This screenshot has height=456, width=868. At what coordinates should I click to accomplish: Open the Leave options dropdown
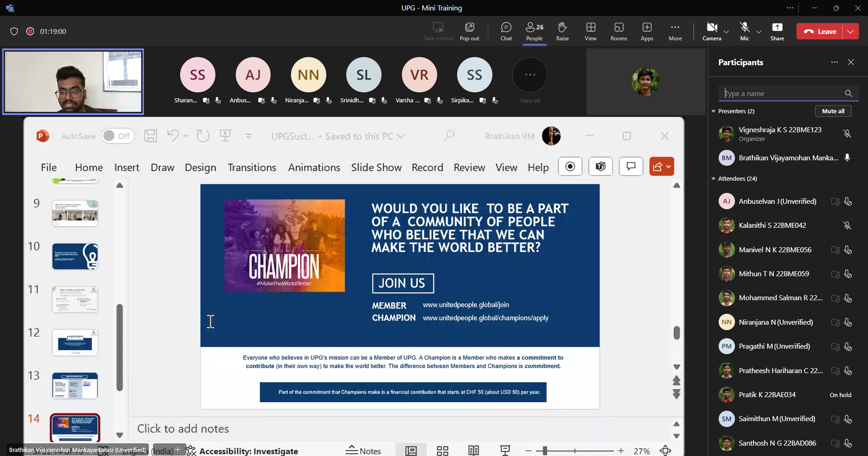[x=850, y=31]
